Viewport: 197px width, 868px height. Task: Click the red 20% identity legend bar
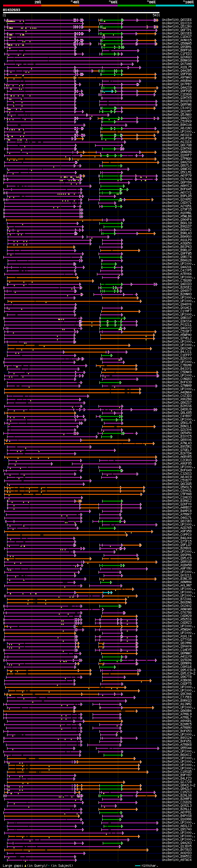coord(22,6)
